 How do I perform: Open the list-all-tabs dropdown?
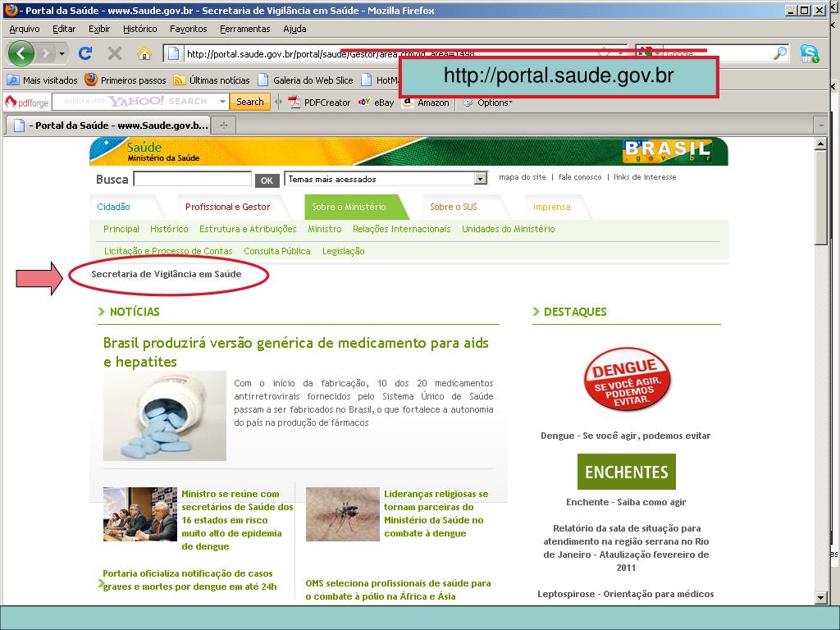(820, 126)
